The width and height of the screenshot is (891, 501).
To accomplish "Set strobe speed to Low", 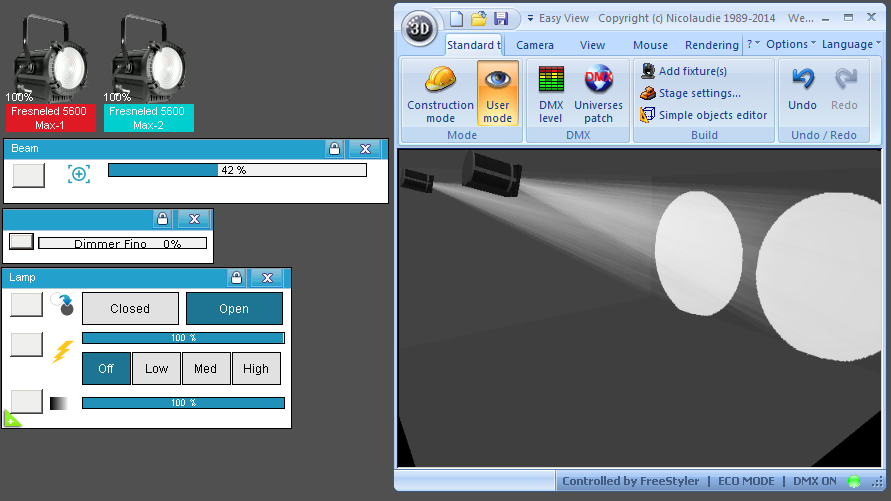I will tap(156, 369).
